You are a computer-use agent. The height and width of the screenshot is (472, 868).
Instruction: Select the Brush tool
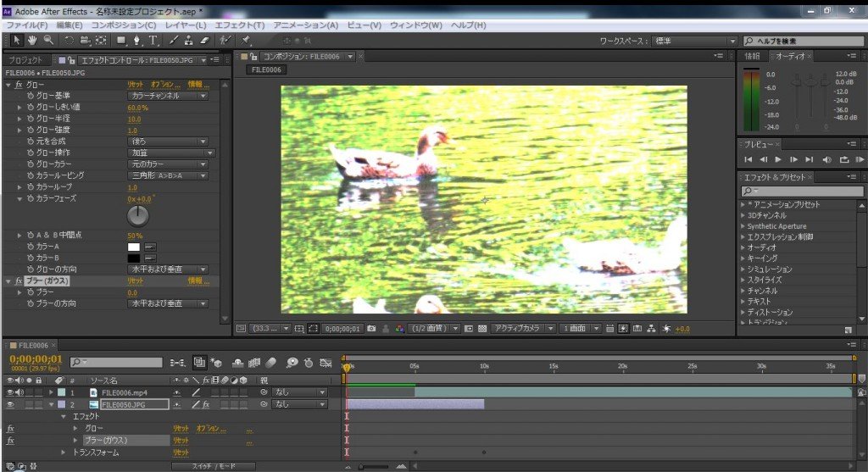pyautogui.click(x=173, y=41)
